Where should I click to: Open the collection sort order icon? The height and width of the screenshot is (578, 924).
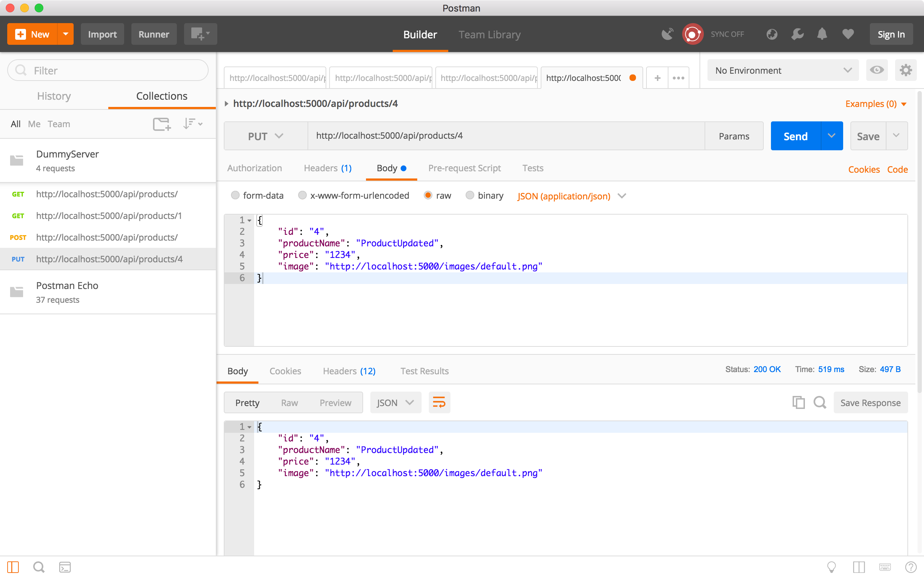(192, 124)
